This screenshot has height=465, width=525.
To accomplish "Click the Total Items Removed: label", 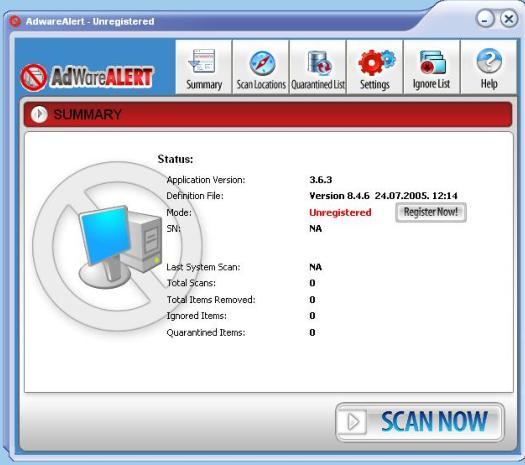I will pos(211,300).
